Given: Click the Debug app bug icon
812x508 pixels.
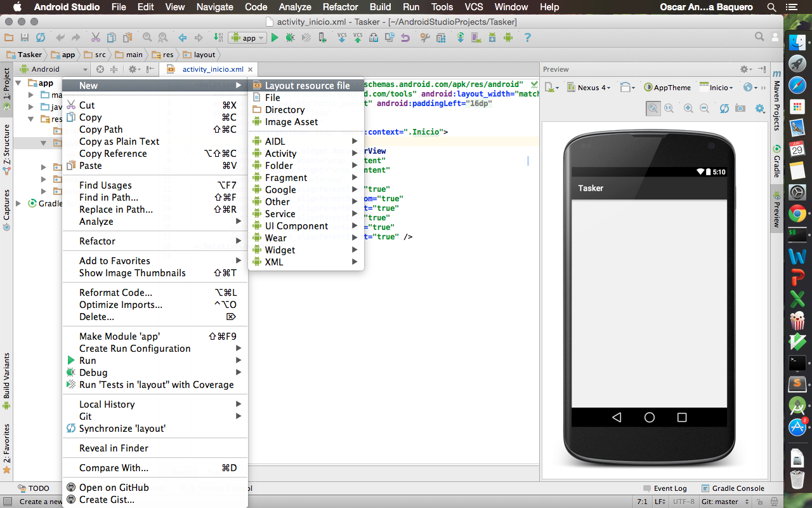Looking at the screenshot, I should pyautogui.click(x=291, y=38).
